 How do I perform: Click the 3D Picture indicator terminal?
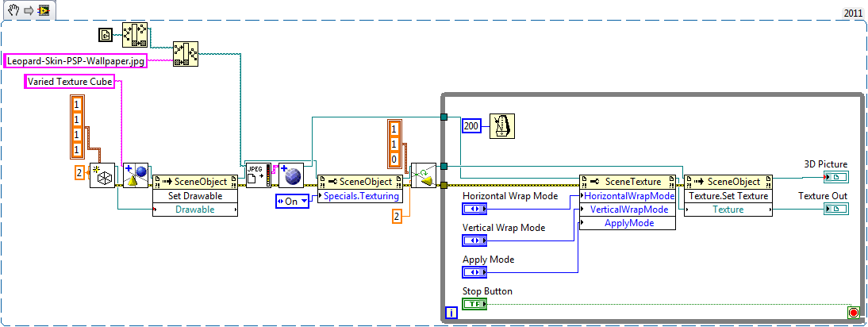coord(836,177)
